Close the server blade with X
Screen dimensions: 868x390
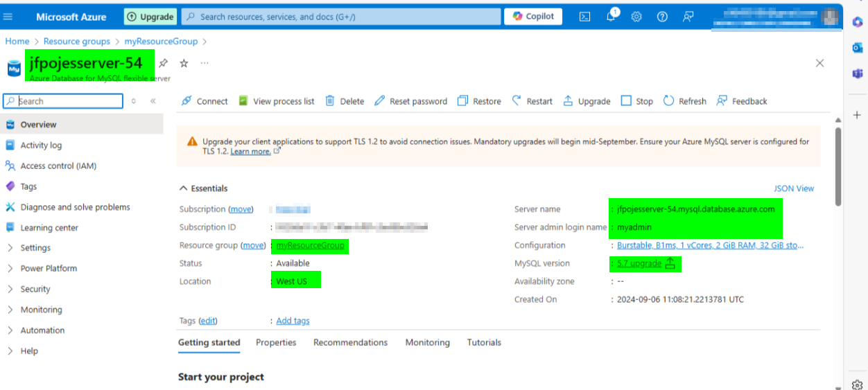point(819,63)
